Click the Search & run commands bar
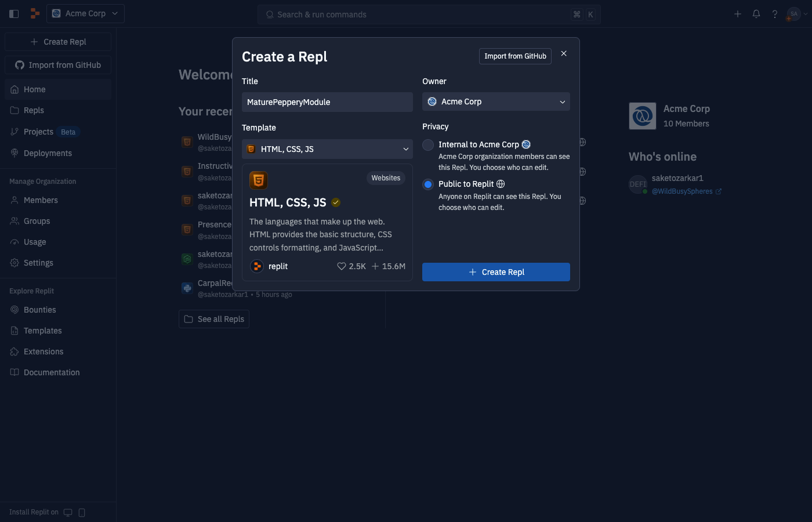 pyautogui.click(x=429, y=14)
